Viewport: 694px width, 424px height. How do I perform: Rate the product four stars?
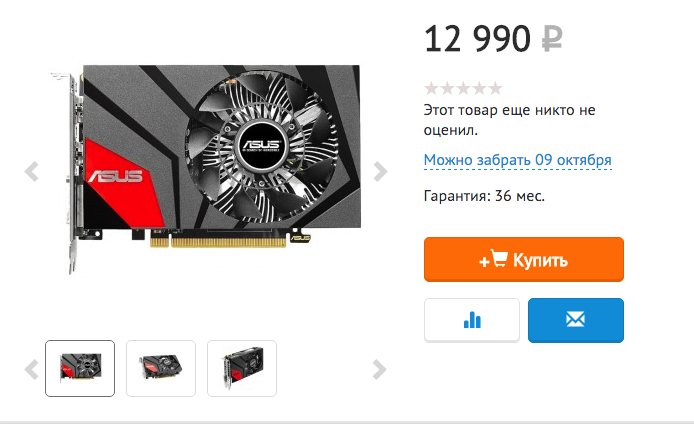coord(479,89)
